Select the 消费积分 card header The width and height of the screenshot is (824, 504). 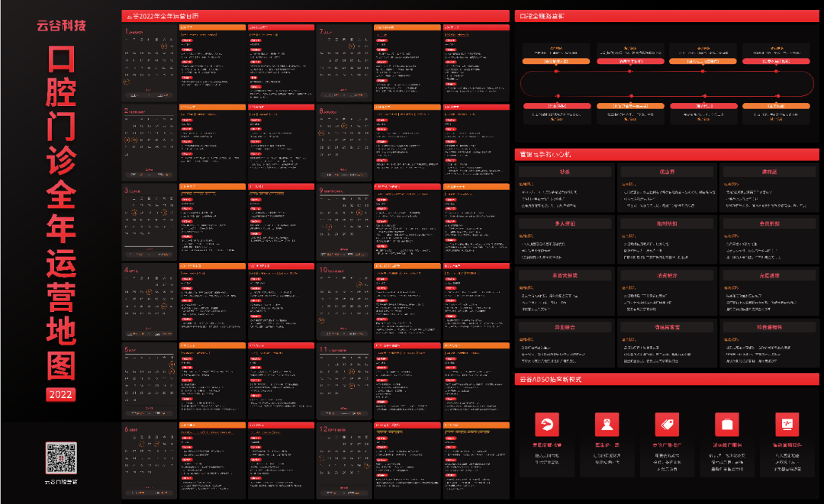pyautogui.click(x=667, y=275)
